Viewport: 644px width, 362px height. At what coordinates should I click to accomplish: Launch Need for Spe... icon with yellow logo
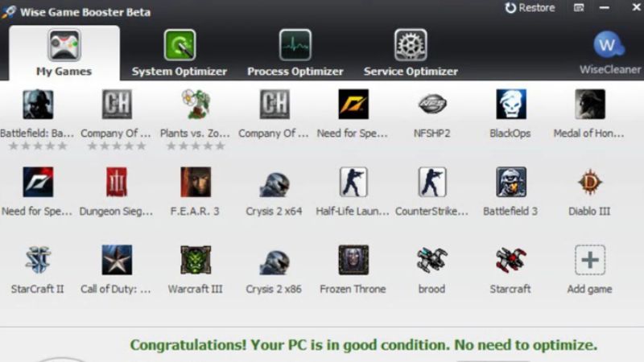pos(353,105)
